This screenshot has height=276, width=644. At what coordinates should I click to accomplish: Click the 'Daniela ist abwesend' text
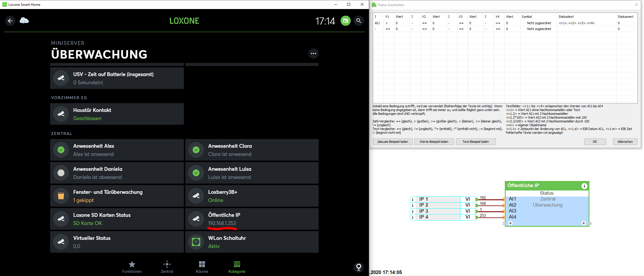tap(97, 177)
